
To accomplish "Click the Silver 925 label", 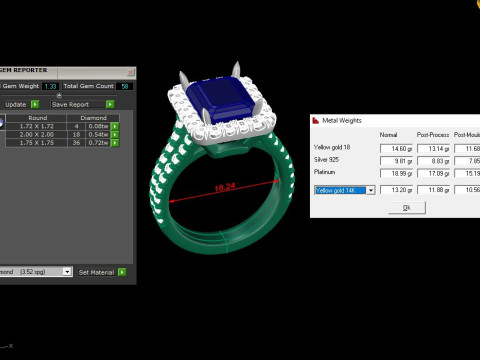I will click(326, 160).
